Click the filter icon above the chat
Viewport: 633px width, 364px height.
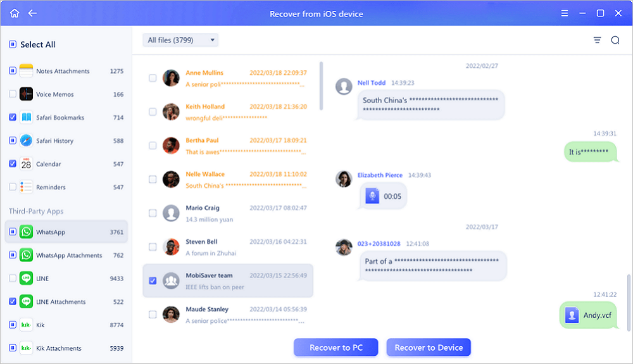pos(597,41)
